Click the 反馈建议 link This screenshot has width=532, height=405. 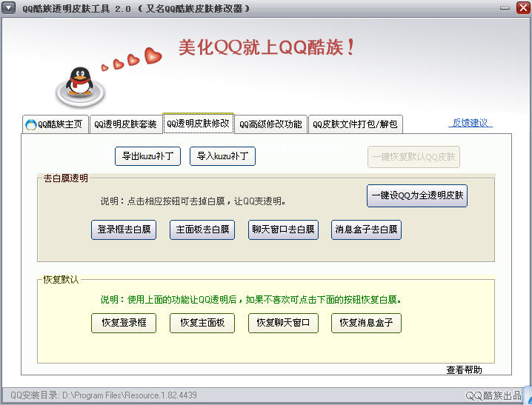(x=471, y=123)
